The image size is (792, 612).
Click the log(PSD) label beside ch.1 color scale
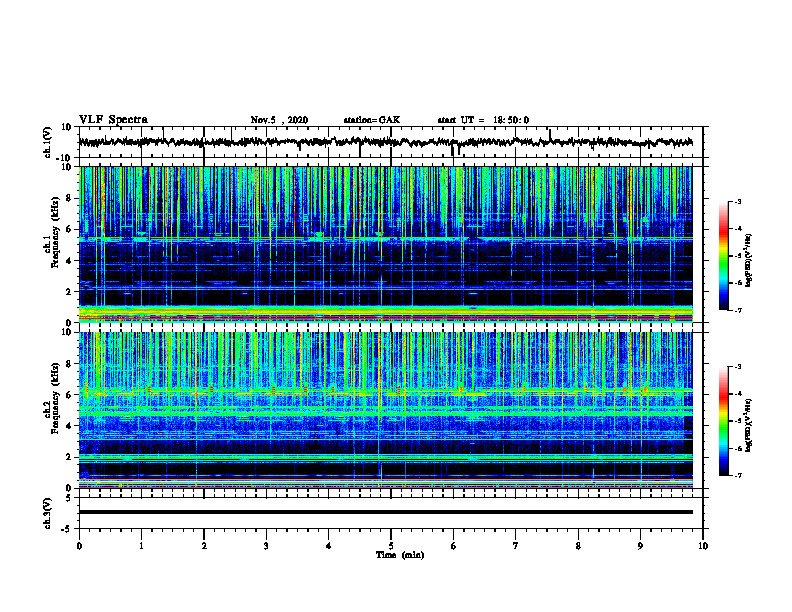pos(749,260)
